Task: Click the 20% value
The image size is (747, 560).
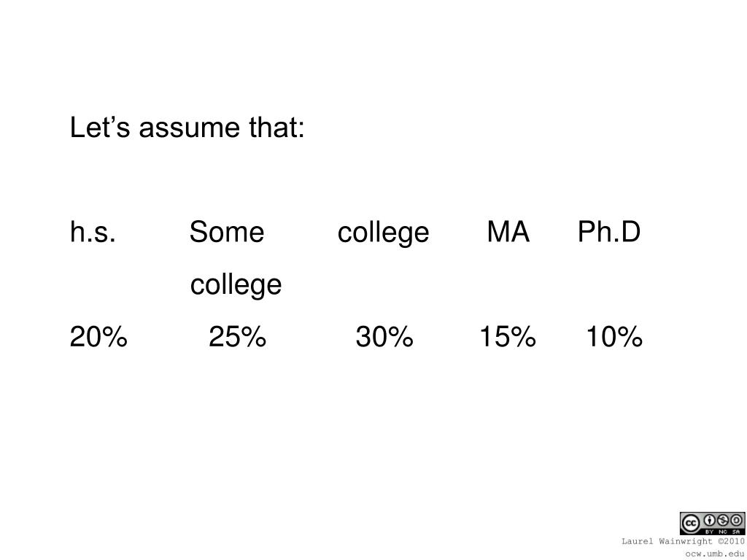Action: click(x=98, y=337)
